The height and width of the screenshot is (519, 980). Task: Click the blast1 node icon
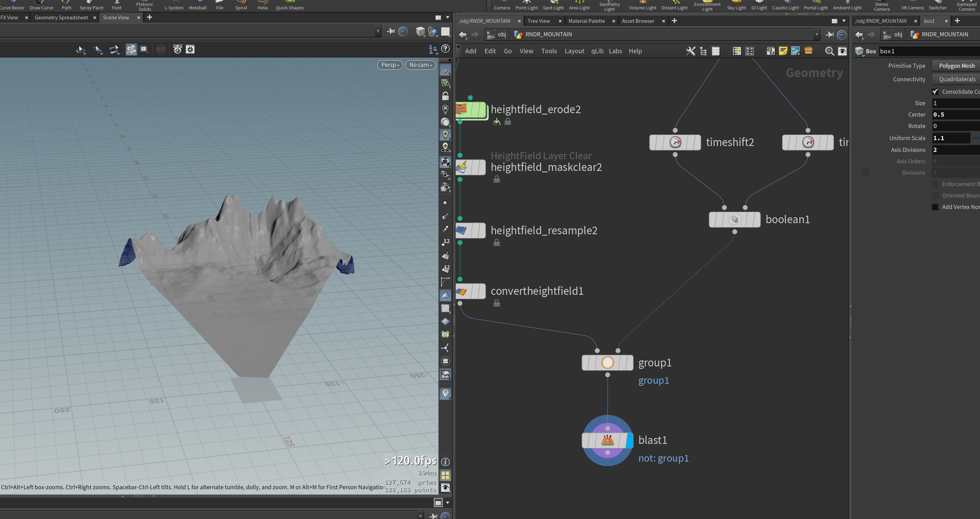(x=608, y=440)
